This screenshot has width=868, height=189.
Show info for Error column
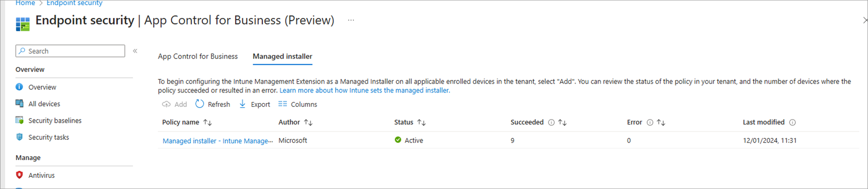coord(650,122)
